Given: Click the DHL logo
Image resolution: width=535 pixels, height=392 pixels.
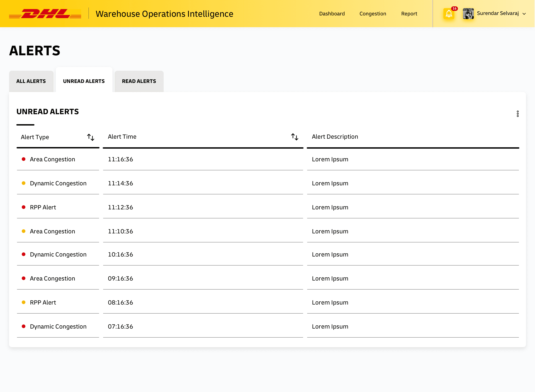Looking at the screenshot, I should click(x=45, y=14).
